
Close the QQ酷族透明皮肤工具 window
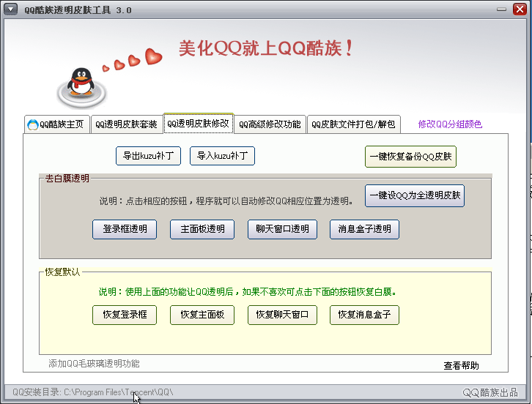pyautogui.click(x=520, y=10)
